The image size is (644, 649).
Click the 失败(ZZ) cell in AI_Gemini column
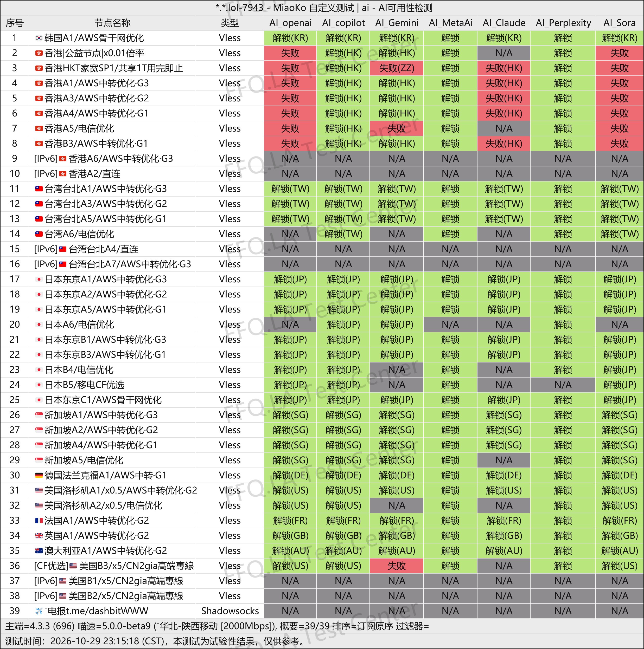tap(397, 68)
